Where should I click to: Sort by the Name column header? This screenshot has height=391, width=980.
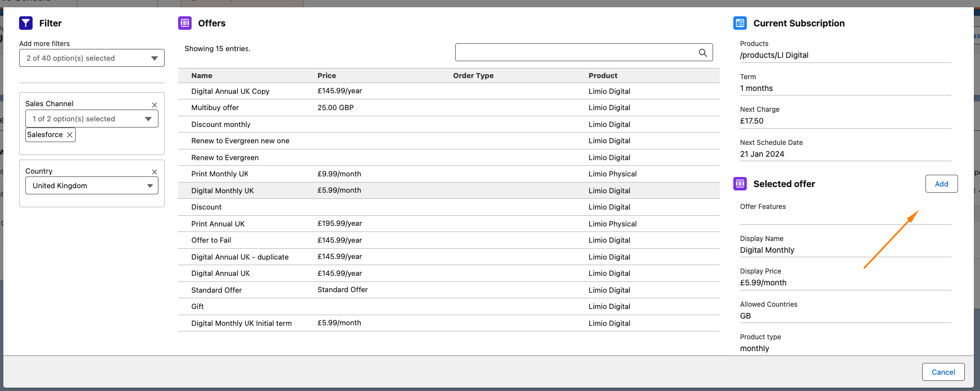(202, 75)
